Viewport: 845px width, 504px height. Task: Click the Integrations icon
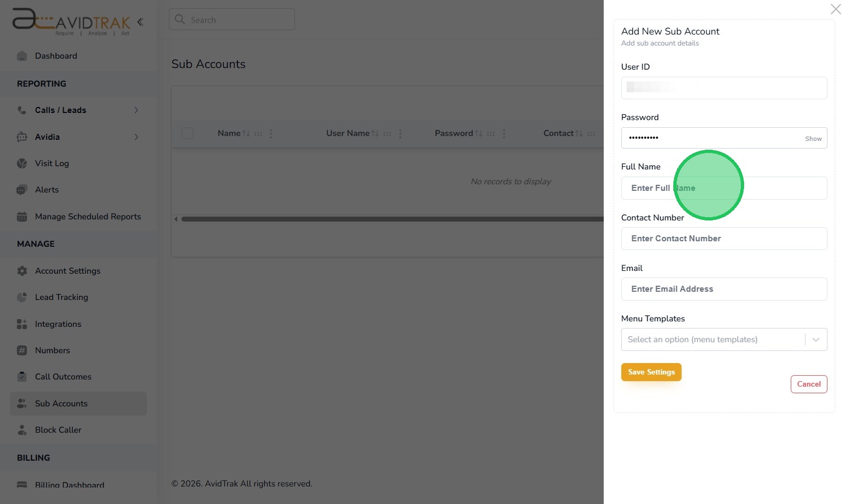22,324
